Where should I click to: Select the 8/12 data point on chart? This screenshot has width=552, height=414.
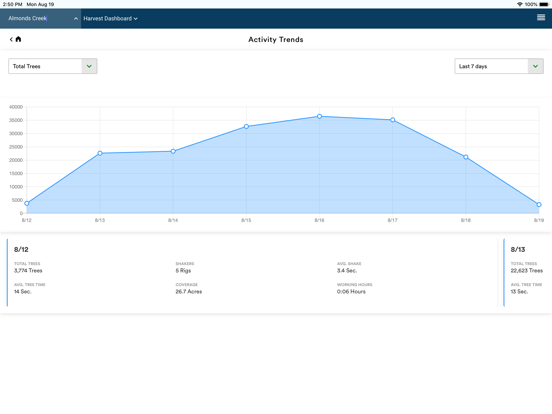(x=27, y=203)
